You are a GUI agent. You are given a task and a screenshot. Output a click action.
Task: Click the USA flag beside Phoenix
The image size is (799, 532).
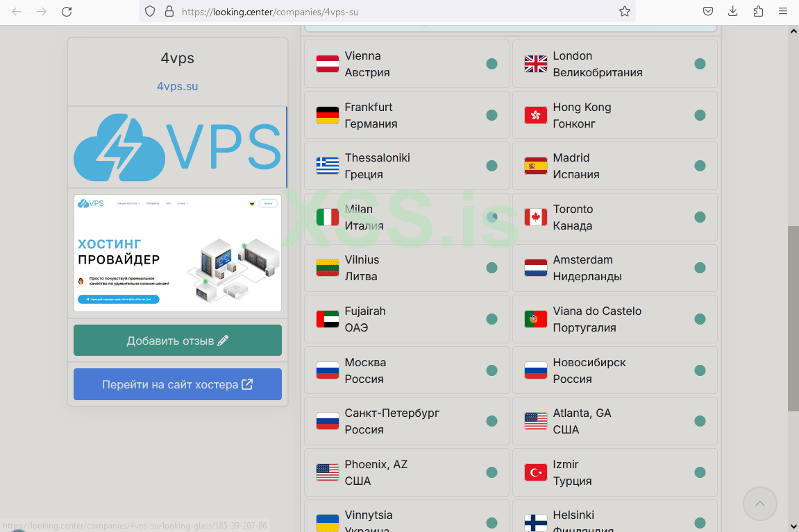coord(327,472)
